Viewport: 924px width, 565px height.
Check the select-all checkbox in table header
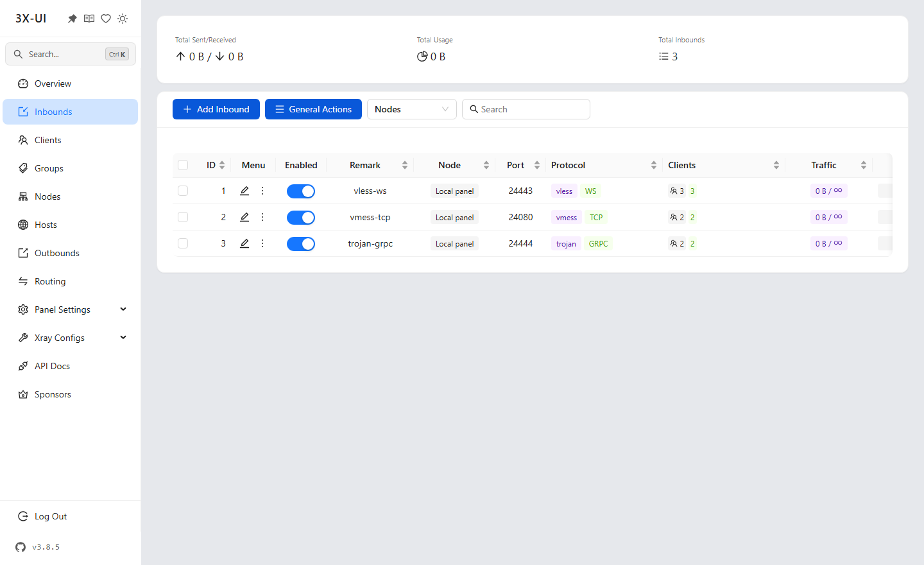pyautogui.click(x=183, y=165)
